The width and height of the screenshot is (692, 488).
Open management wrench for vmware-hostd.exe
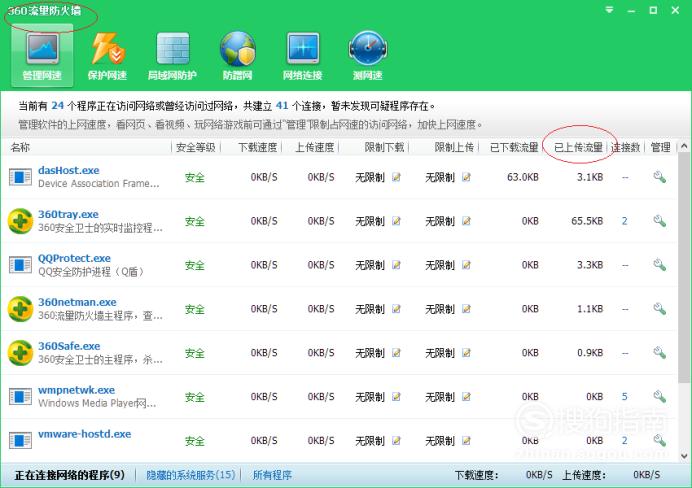(x=659, y=440)
